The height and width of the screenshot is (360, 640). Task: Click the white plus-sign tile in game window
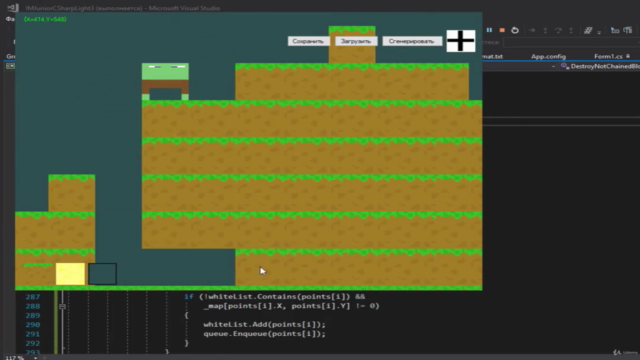coord(461,41)
